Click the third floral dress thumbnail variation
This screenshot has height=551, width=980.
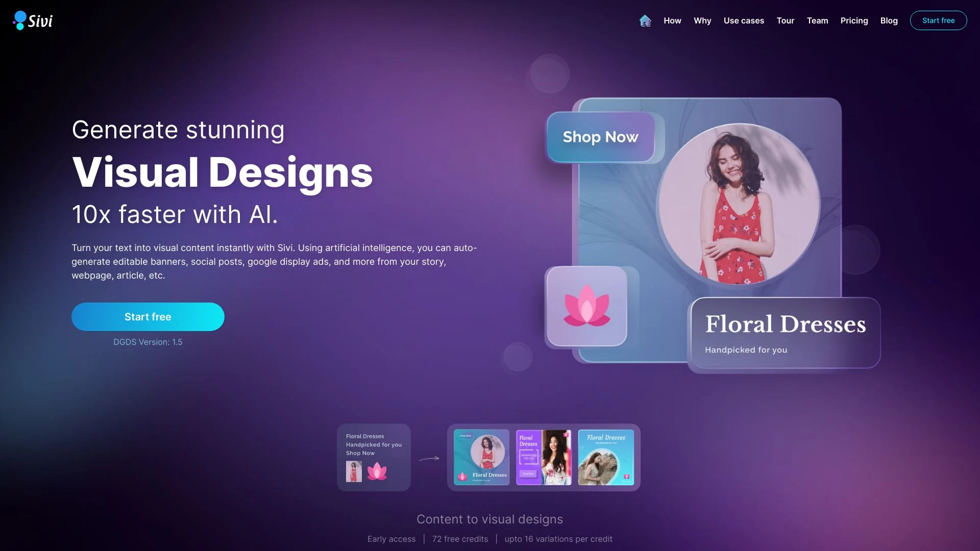(605, 457)
